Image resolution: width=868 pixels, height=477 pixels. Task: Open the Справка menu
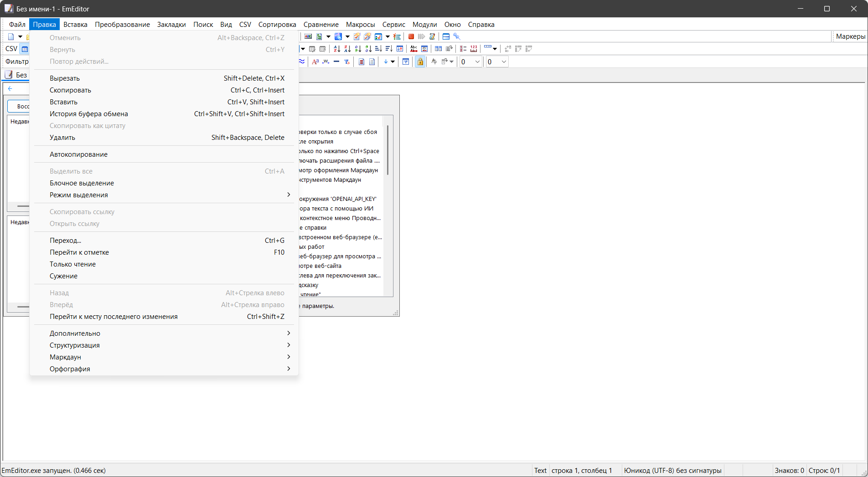pyautogui.click(x=481, y=25)
